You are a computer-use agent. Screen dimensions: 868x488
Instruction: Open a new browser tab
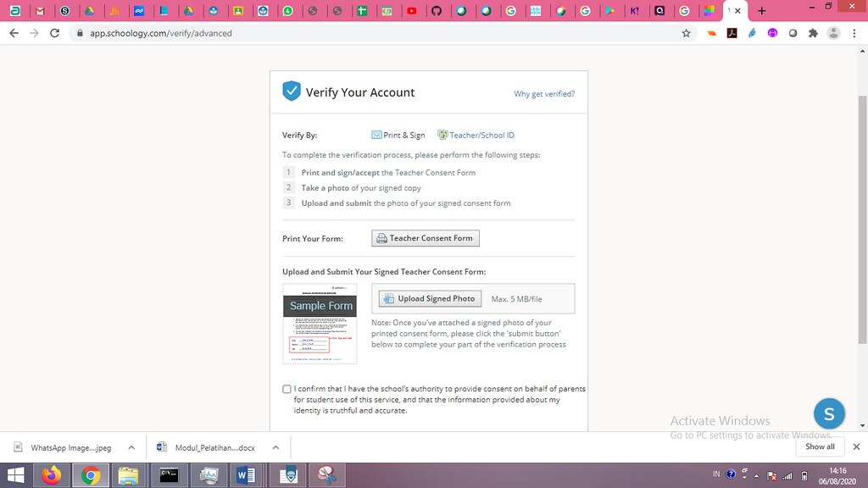tap(762, 11)
